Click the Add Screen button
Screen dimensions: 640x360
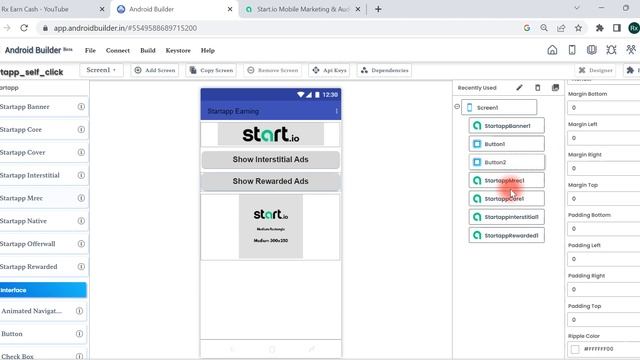point(155,70)
